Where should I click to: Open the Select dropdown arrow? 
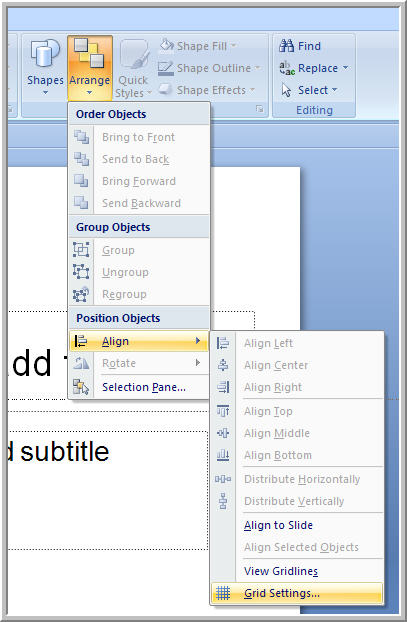(x=334, y=90)
